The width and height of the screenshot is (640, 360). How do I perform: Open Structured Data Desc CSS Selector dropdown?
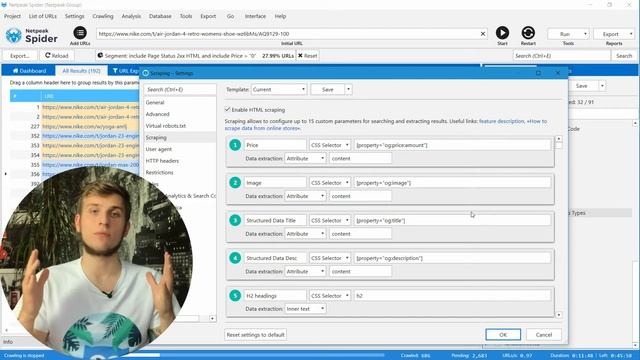330,258
